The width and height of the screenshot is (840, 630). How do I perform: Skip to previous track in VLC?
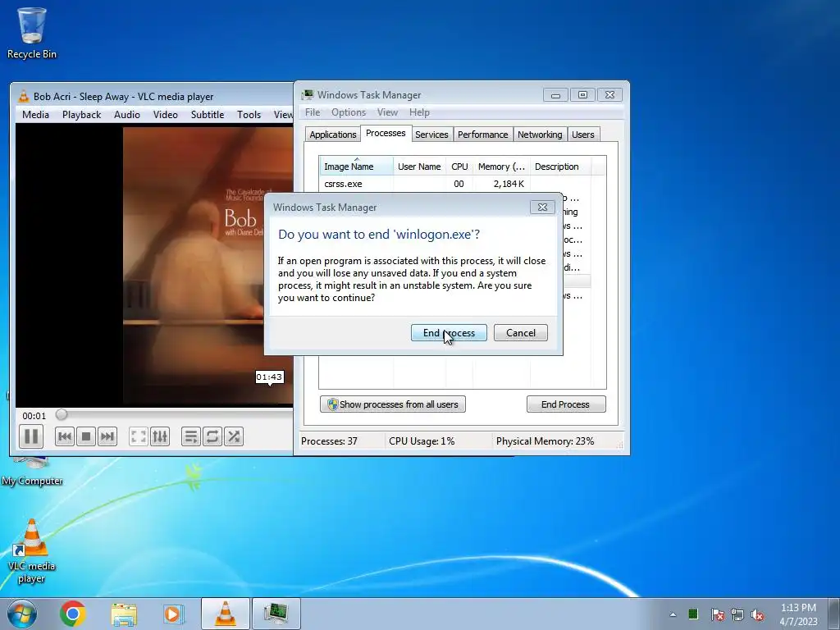click(x=64, y=436)
